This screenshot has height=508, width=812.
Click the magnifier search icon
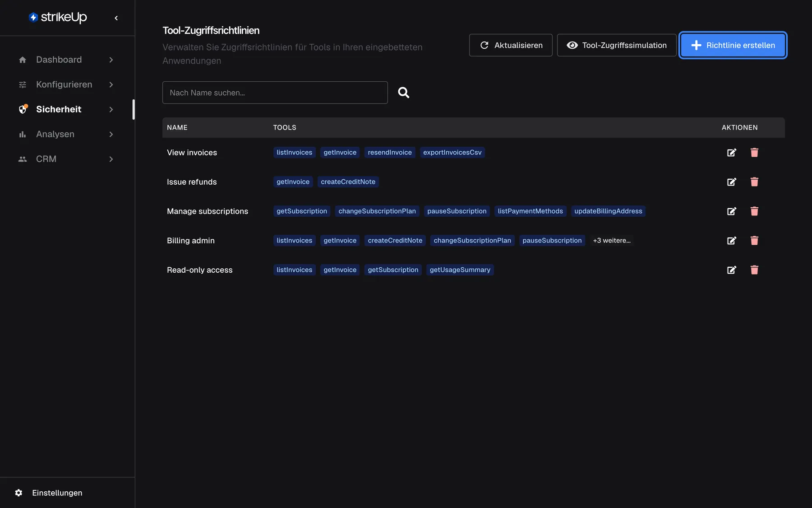point(404,93)
